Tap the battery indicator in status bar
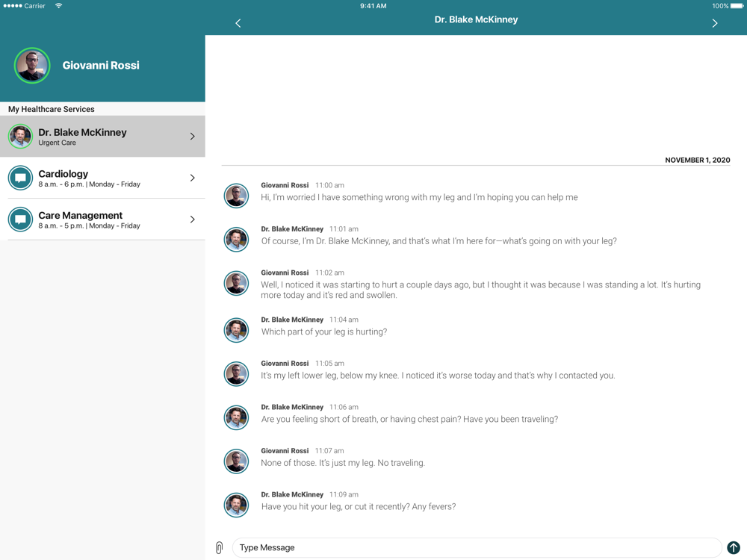The height and width of the screenshot is (560, 747). click(x=737, y=6)
